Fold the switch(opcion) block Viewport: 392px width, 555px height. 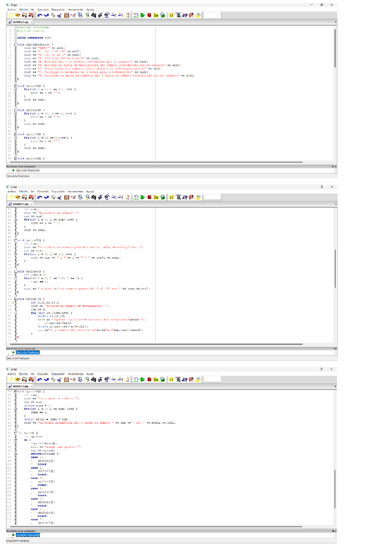[16, 454]
